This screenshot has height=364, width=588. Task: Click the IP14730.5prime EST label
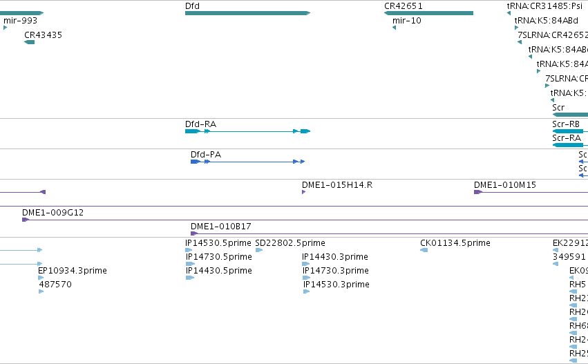click(x=218, y=257)
